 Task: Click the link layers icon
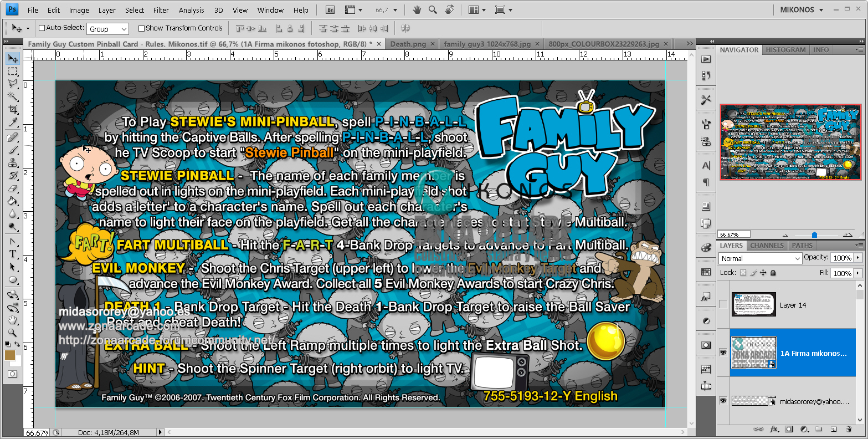[x=759, y=429]
